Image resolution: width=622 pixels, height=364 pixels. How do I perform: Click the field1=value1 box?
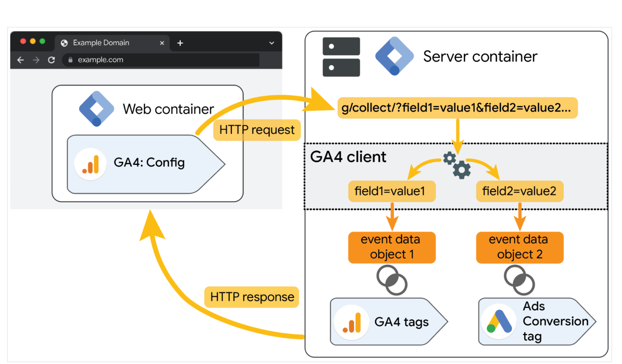click(x=392, y=191)
